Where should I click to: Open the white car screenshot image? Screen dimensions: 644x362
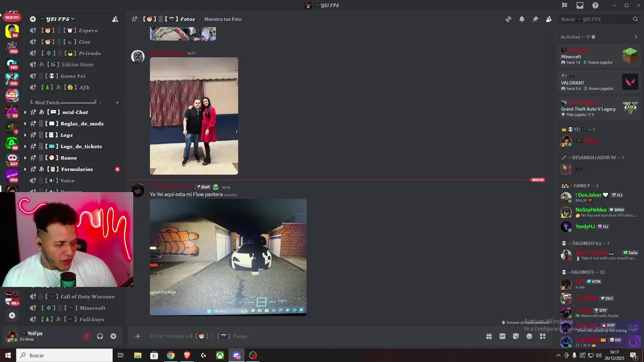(x=228, y=257)
